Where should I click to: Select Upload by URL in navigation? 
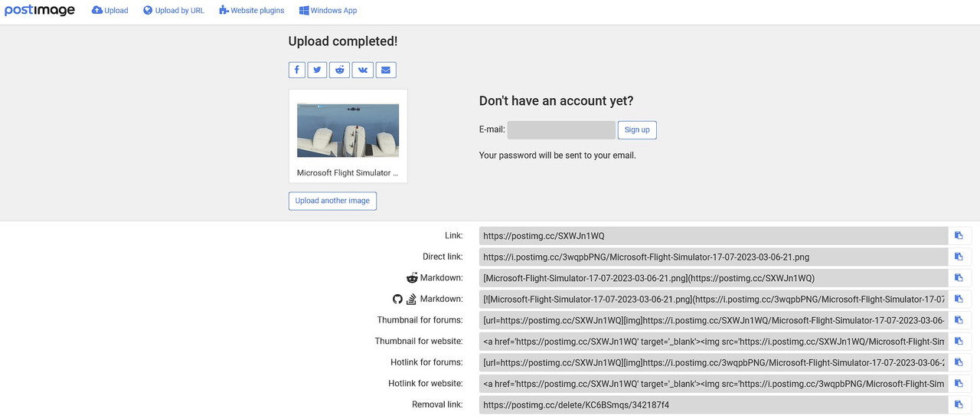174,11
